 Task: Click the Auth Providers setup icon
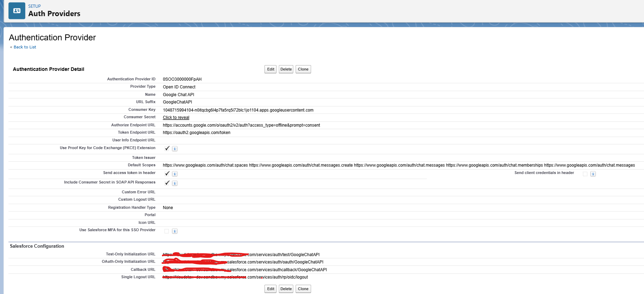(x=17, y=11)
